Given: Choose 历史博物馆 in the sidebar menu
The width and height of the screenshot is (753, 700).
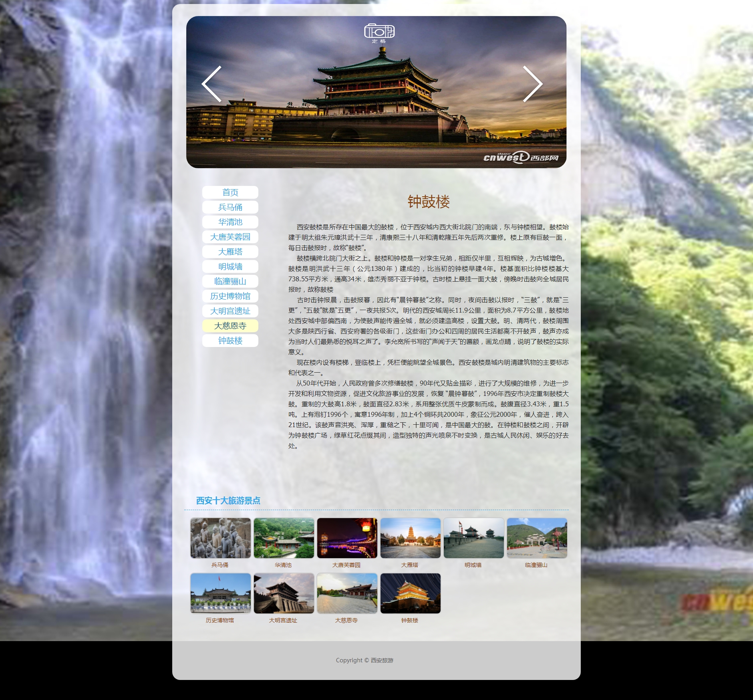Looking at the screenshot, I should tap(230, 296).
